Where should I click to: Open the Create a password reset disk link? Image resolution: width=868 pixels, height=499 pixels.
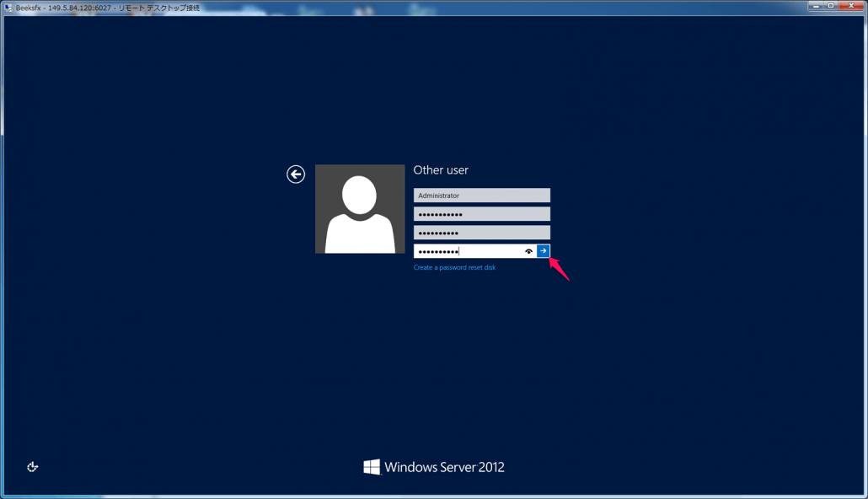(454, 267)
